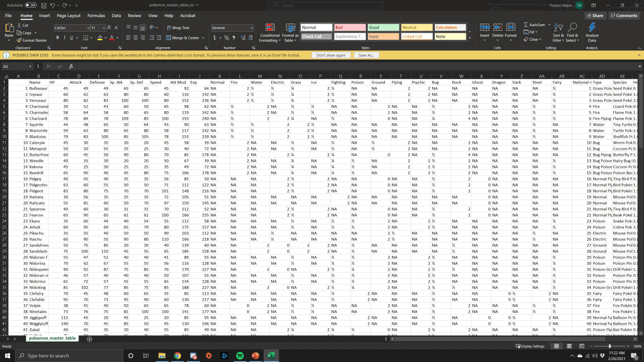Open the Formulas ribbon tab
The height and width of the screenshot is (362, 644).
[96, 16]
